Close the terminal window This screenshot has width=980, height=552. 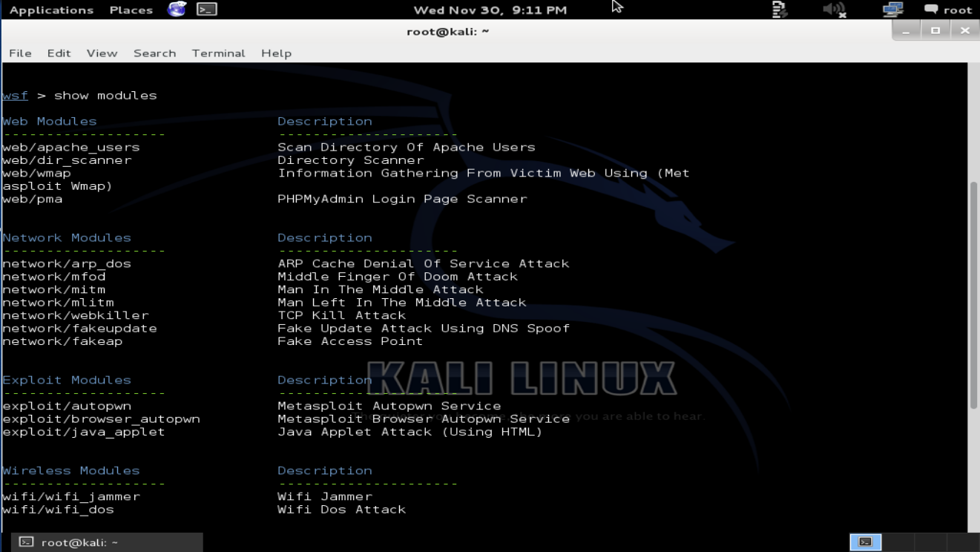964,30
